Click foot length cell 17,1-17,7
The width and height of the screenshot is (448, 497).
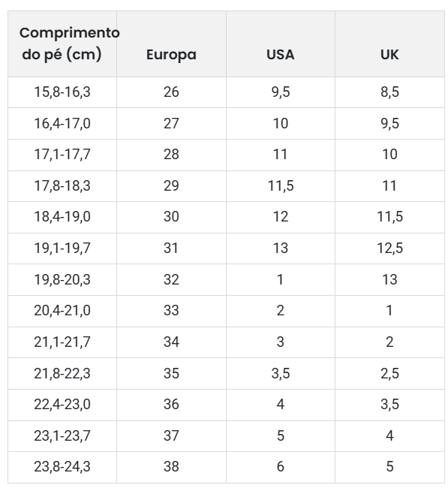(x=62, y=155)
